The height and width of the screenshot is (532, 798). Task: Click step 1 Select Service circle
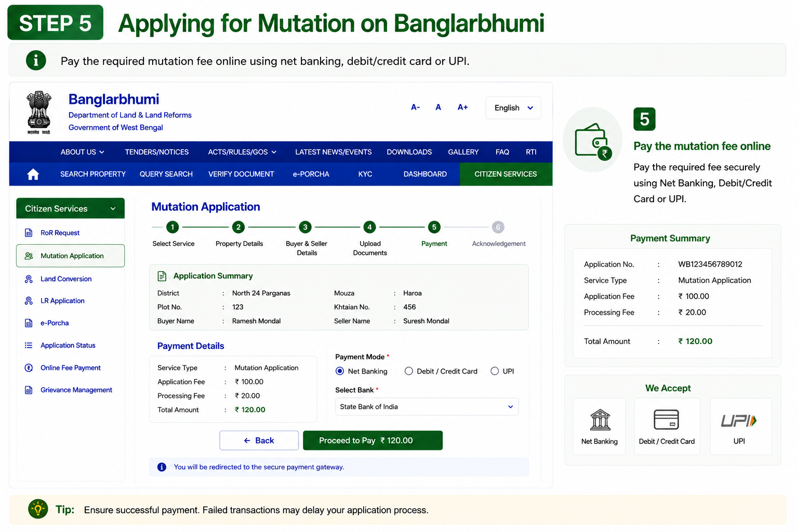[172, 227]
